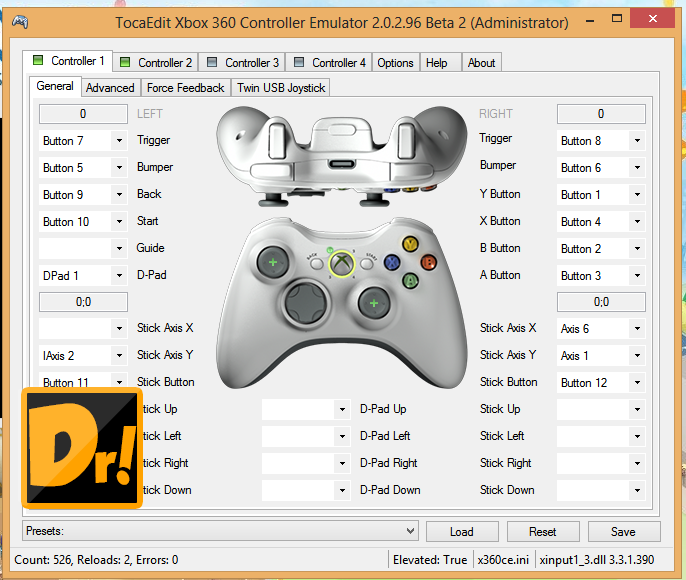The height and width of the screenshot is (580, 686).
Task: Click the Xbox Guide button on controller image
Action: point(342,264)
